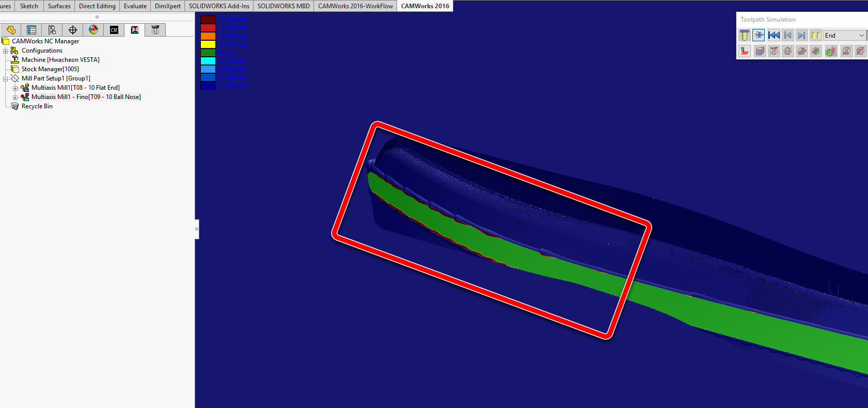Click the turbo mode rocket icon
868x408 pixels.
click(759, 35)
